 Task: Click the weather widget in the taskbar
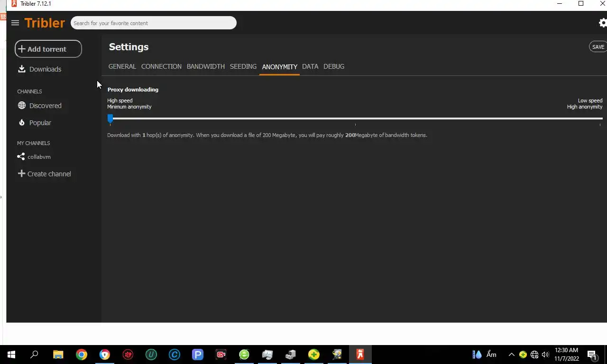click(x=484, y=355)
